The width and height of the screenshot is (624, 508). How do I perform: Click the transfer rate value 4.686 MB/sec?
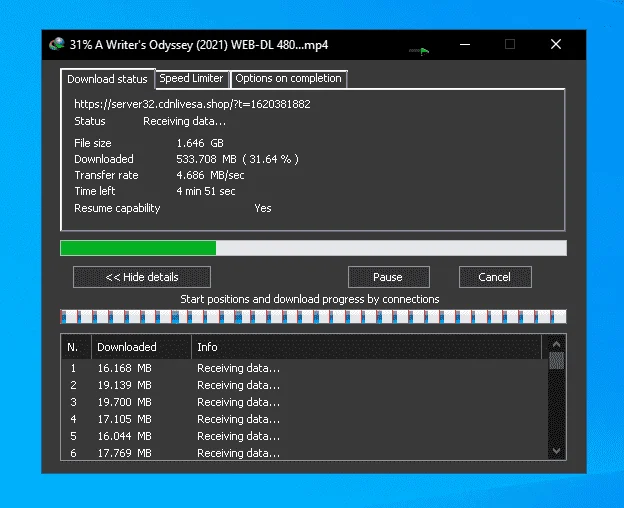click(x=210, y=175)
